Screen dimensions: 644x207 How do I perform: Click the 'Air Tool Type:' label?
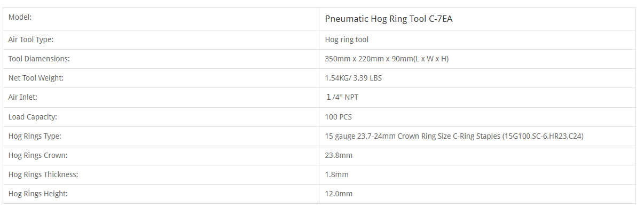[30, 39]
